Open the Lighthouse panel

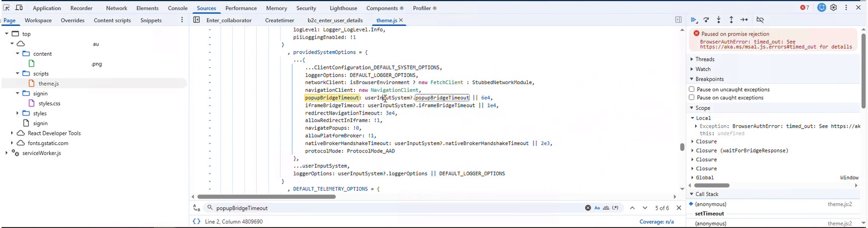pos(343,8)
